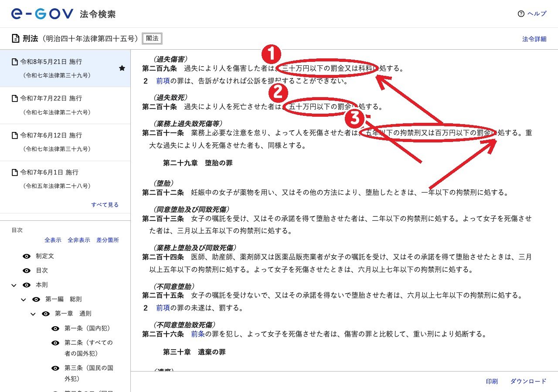Toggle visibility eye for 第一編 総則
The image size is (558, 392).
(x=36, y=299)
